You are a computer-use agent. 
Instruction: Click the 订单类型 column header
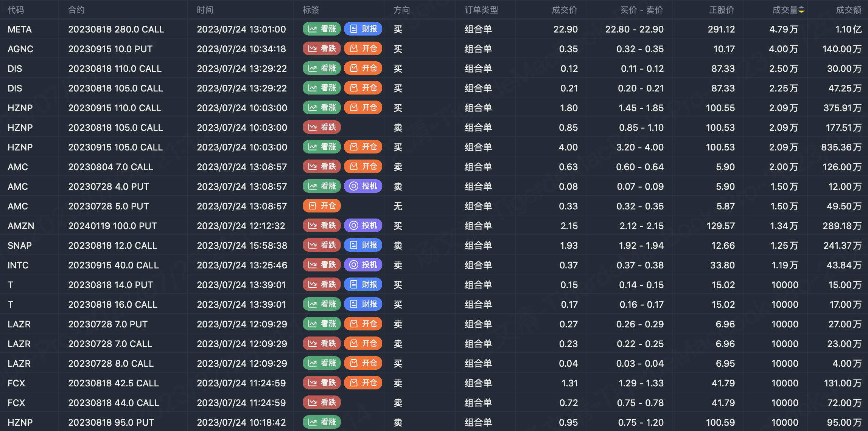coord(481,10)
